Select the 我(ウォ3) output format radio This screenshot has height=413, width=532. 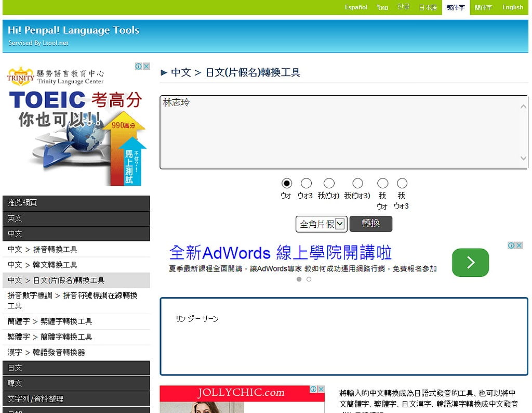coord(357,183)
